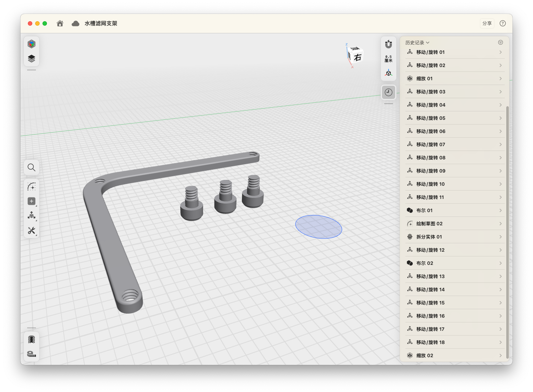533x392 pixels.
Task: Click the history panel scrollbar
Action: point(507,232)
